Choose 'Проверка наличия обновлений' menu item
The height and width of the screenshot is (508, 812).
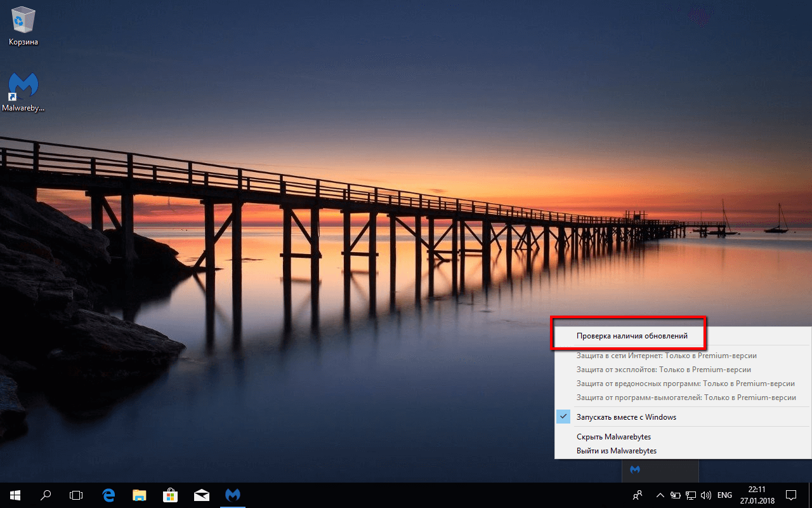pos(683,336)
